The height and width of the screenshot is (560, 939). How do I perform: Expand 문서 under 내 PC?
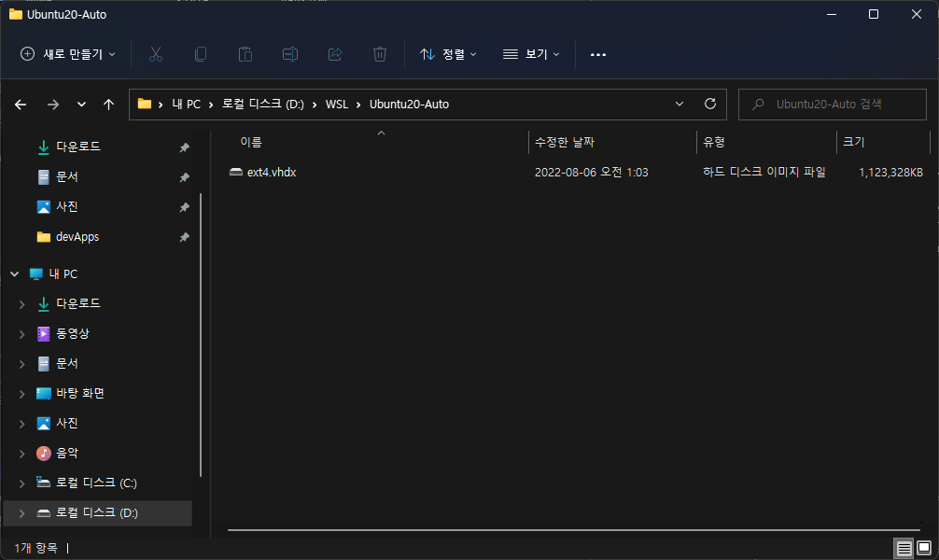21,364
